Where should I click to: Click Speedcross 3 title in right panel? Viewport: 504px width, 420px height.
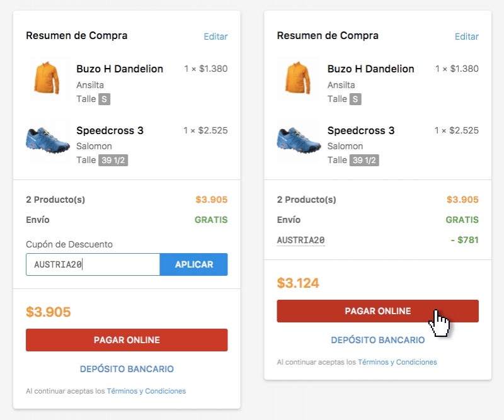click(360, 130)
